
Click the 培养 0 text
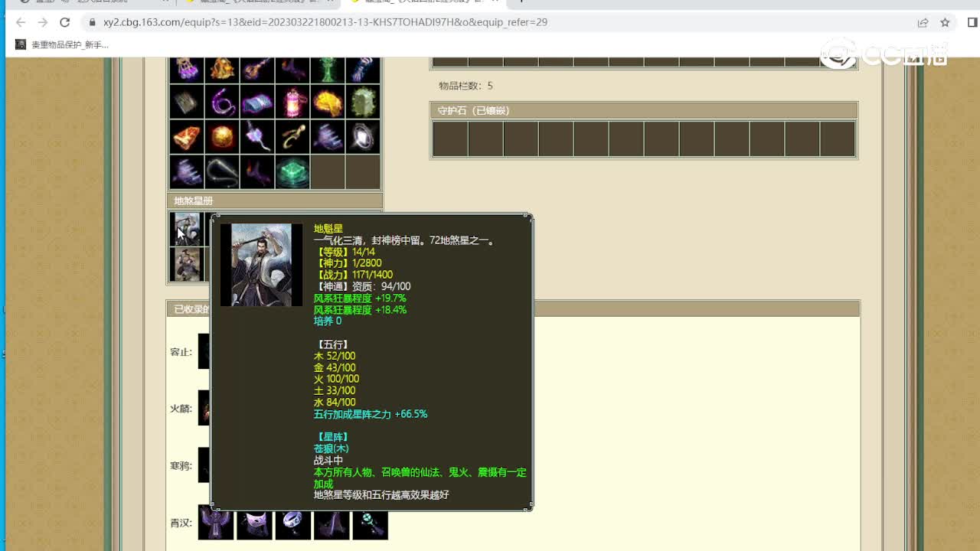[328, 321]
